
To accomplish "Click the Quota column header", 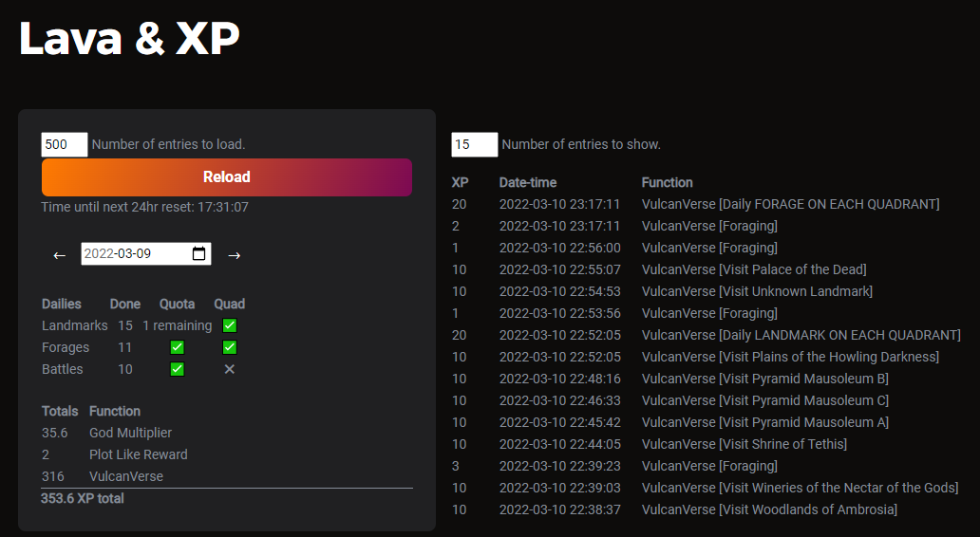I will pyautogui.click(x=177, y=305).
